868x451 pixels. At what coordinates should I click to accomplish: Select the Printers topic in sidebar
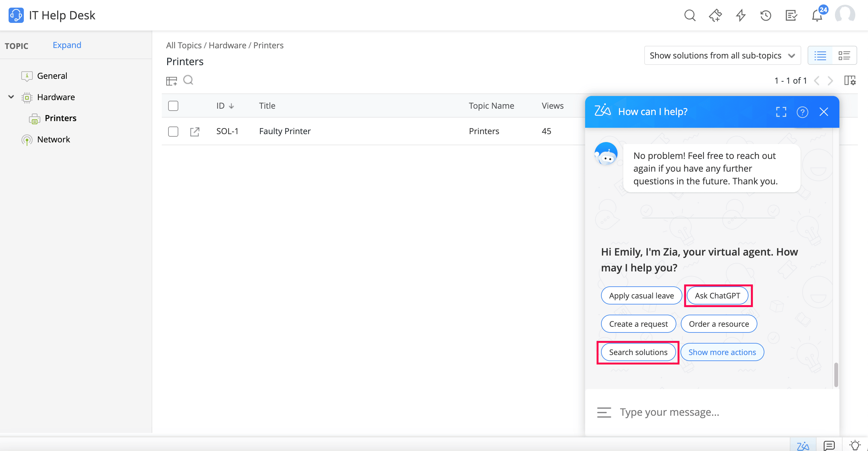point(61,118)
